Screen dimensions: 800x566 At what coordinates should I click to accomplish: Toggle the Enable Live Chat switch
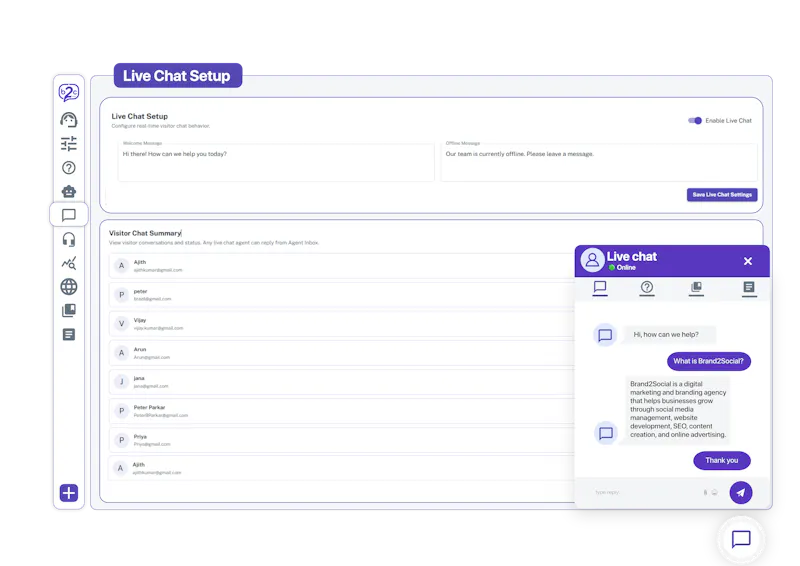694,120
